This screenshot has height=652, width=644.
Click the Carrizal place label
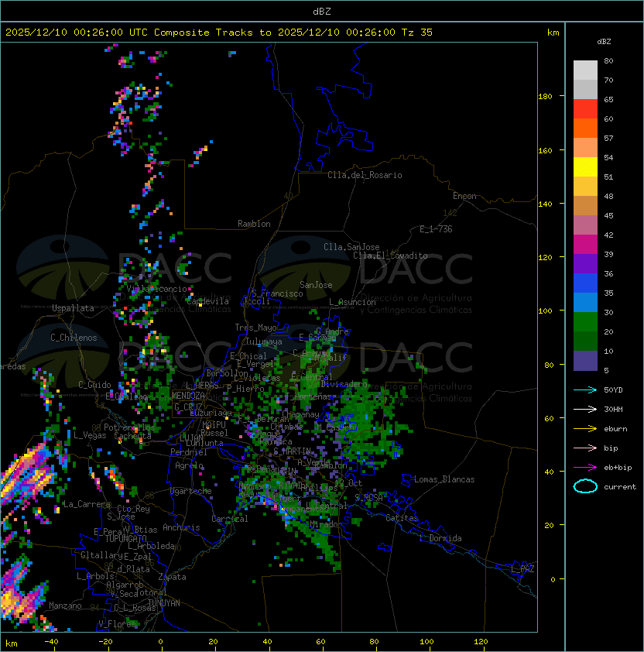click(x=230, y=519)
